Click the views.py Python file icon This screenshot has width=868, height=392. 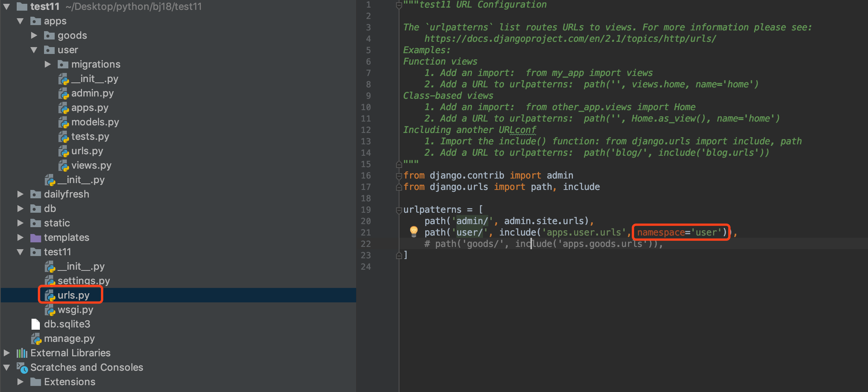click(x=64, y=166)
